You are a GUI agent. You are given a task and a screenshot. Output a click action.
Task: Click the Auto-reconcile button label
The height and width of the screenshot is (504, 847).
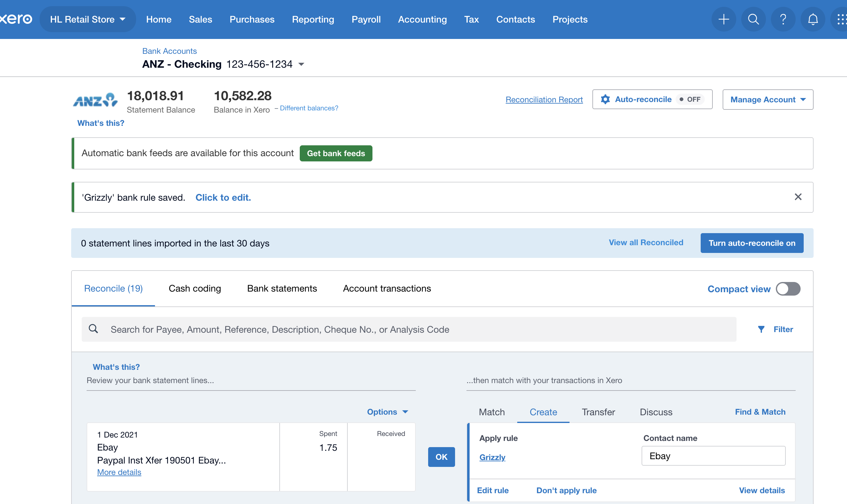click(x=643, y=99)
